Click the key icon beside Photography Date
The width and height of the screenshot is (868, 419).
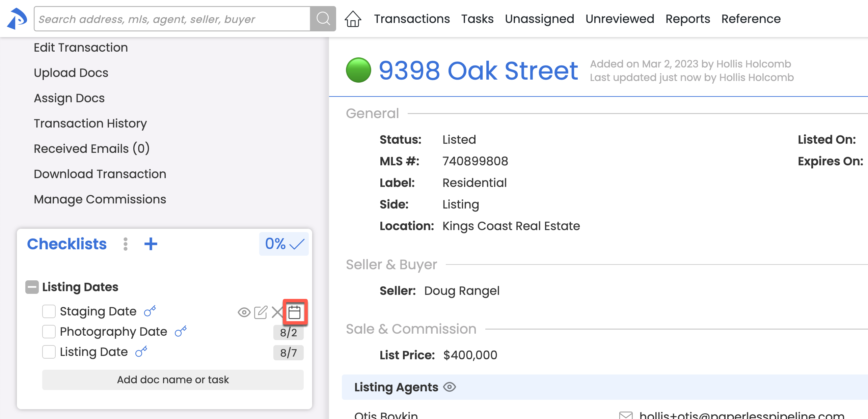(181, 331)
